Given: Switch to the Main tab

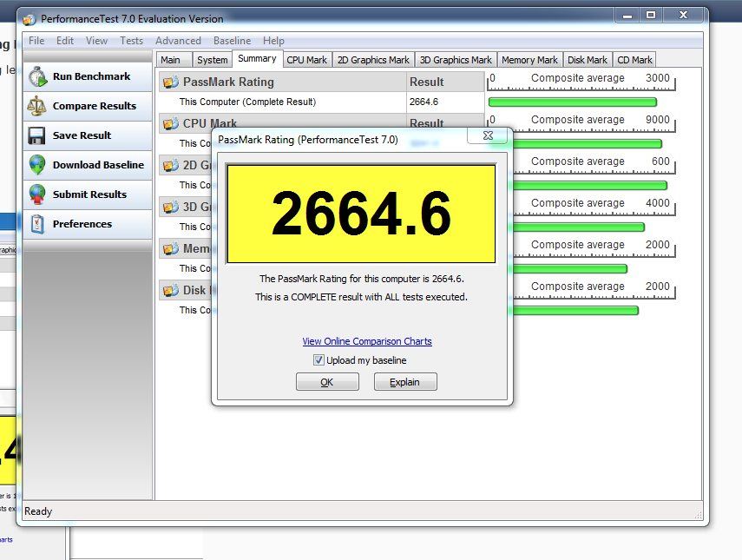Looking at the screenshot, I should (174, 60).
